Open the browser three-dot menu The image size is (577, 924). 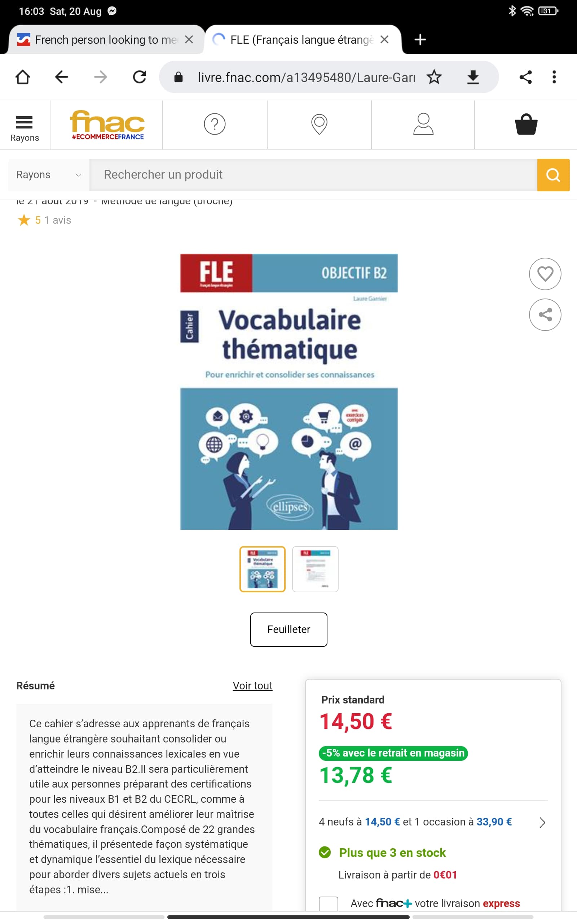point(554,77)
